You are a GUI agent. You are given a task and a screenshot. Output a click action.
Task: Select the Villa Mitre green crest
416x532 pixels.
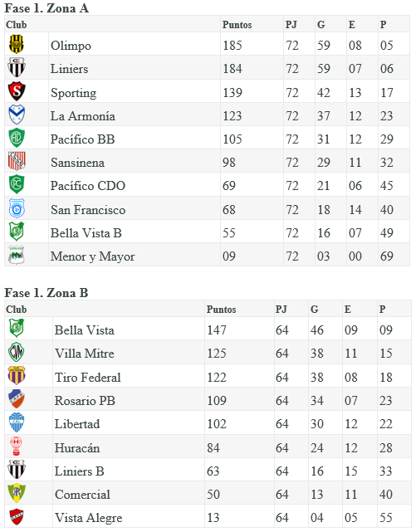17,352
